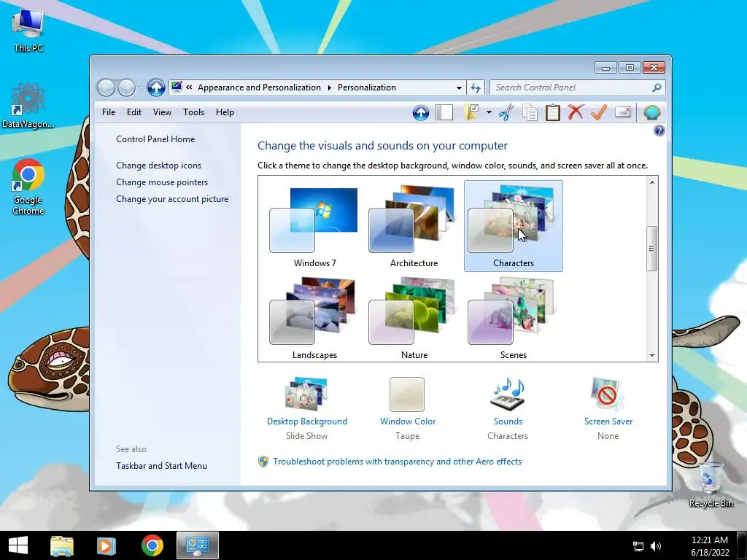Click the search magnifier icon
Image resolution: width=747 pixels, height=560 pixels.
coord(657,87)
